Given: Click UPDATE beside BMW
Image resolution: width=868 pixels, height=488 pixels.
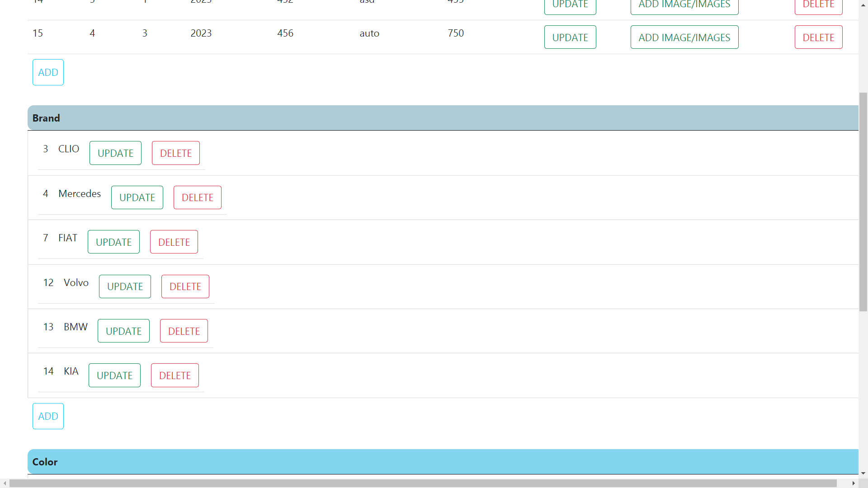Looking at the screenshot, I should (x=123, y=331).
